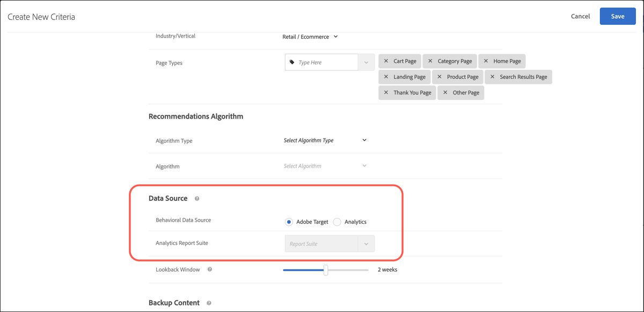Select Adobe Target as behavioral data source
Image resolution: width=644 pixels, height=312 pixels.
click(289, 222)
